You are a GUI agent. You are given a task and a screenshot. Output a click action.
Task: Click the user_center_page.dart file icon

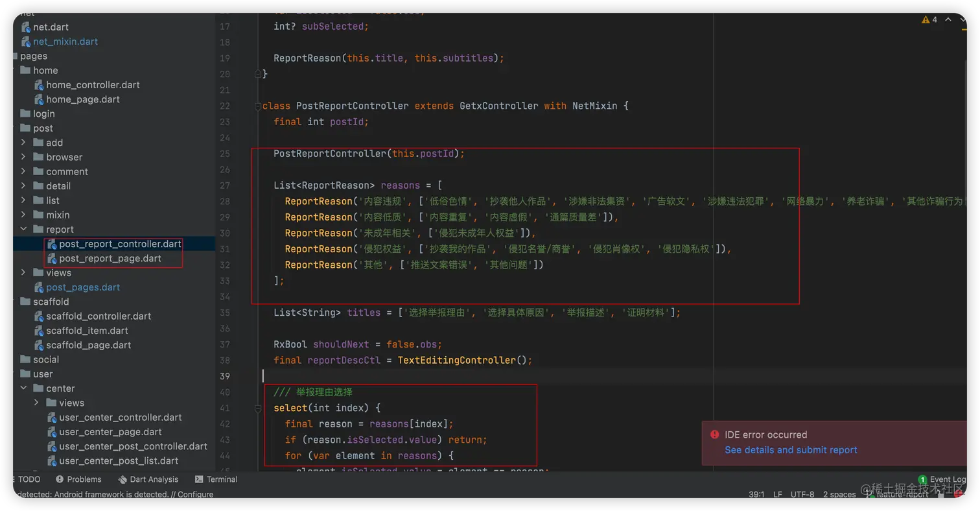pos(52,432)
